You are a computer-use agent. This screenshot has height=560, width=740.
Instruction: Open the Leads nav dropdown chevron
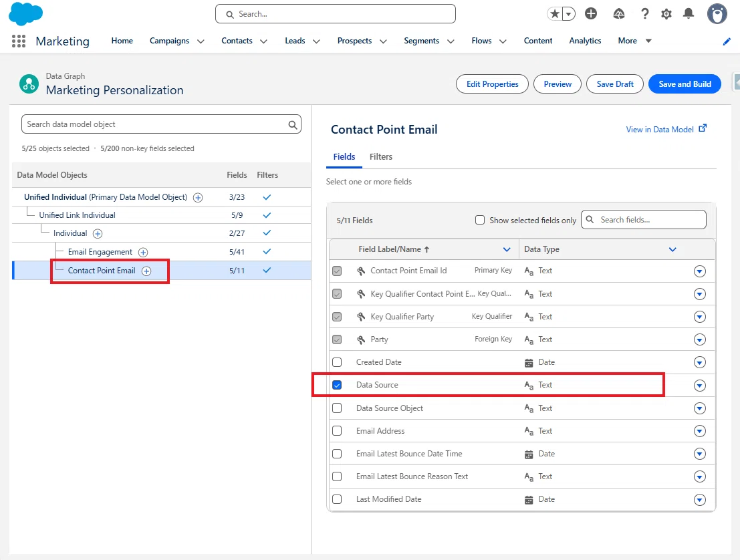pyautogui.click(x=316, y=41)
